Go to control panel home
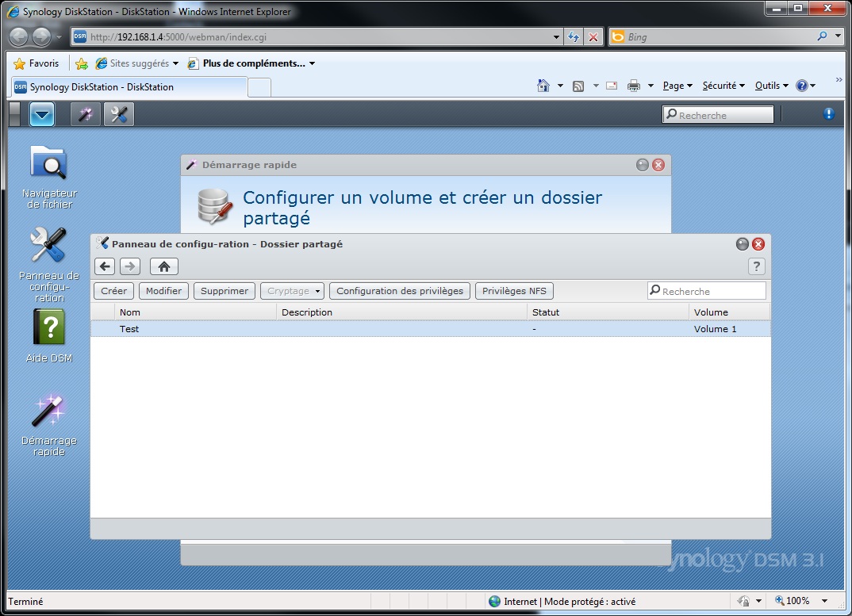852x616 pixels. tap(164, 266)
